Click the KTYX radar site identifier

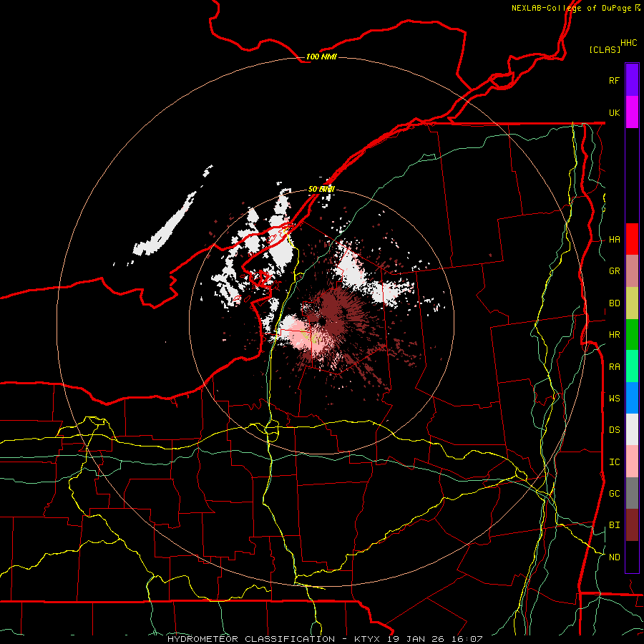(367, 639)
